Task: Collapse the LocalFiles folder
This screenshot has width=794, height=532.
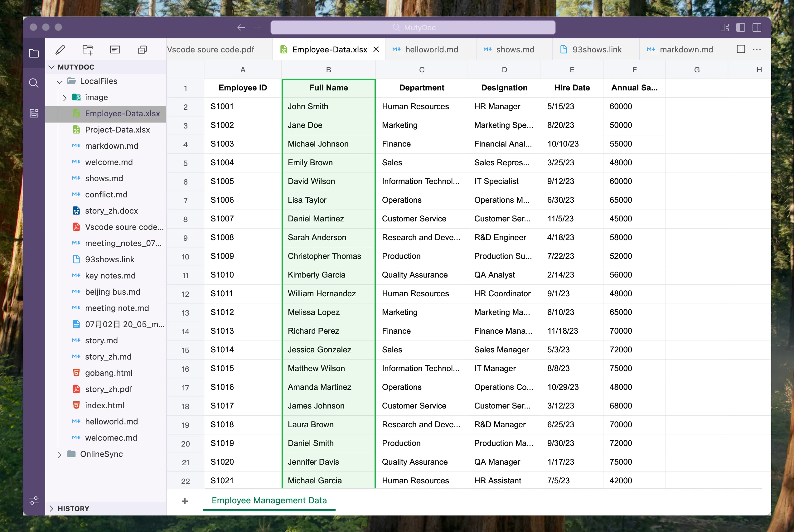Action: click(x=59, y=81)
